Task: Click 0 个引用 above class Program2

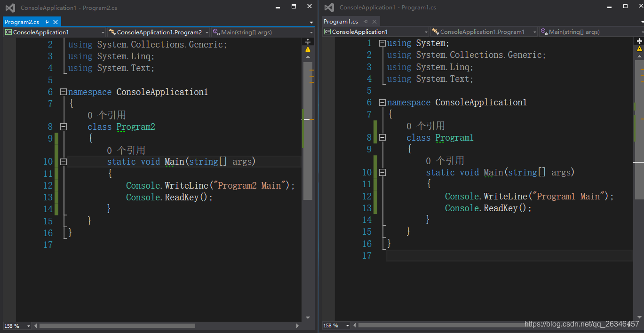Action: 107,115
